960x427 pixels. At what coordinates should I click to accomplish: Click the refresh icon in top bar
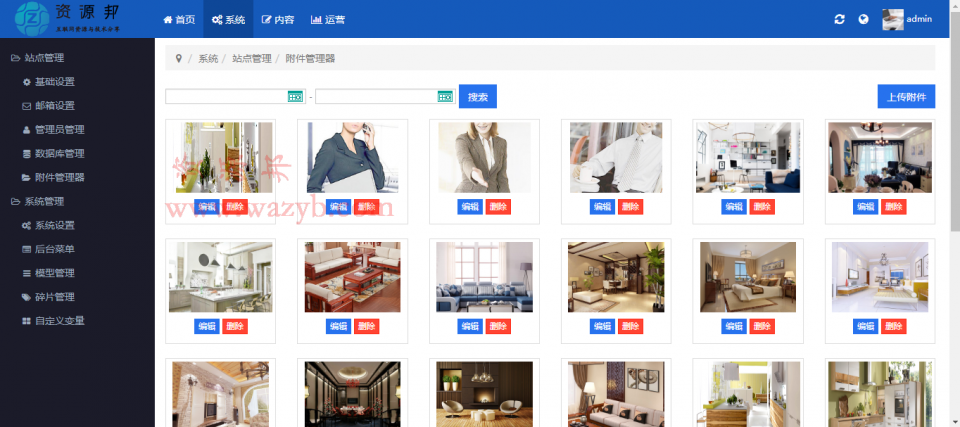point(839,20)
